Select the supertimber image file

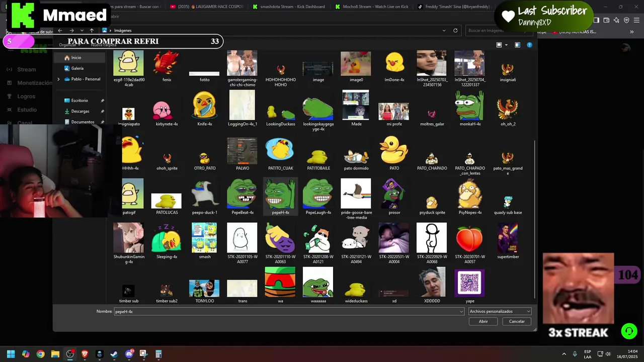(508, 241)
